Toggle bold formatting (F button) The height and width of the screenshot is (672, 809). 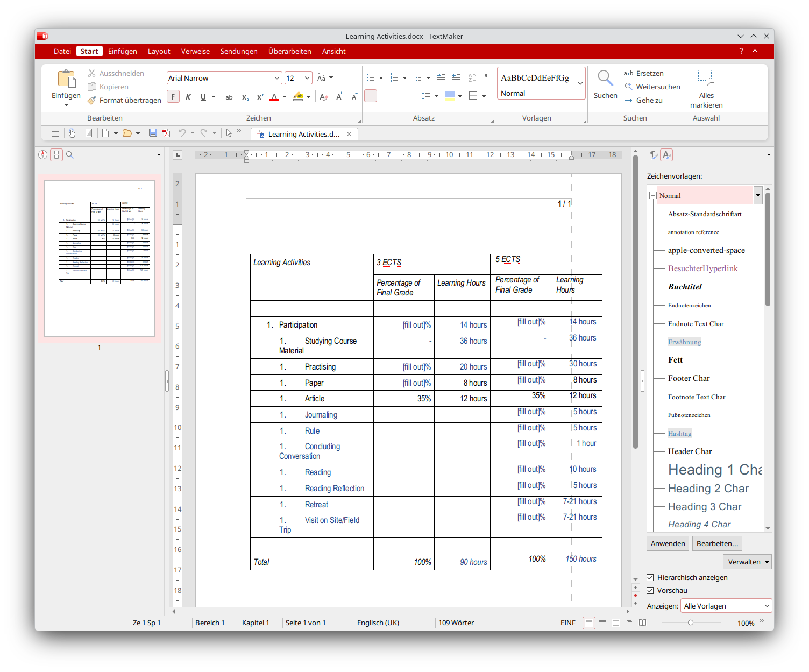tap(173, 97)
